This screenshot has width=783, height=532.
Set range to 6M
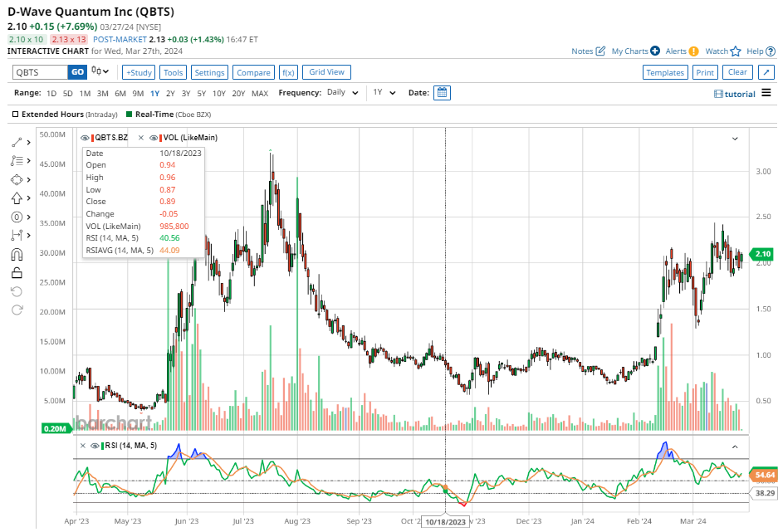(120, 93)
